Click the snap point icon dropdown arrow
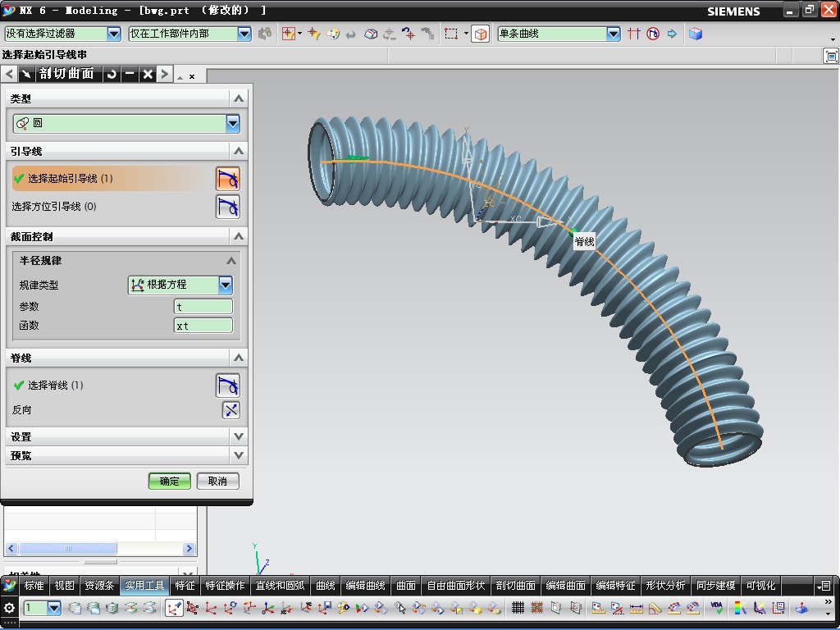This screenshot has height=630, width=840. [x=299, y=33]
